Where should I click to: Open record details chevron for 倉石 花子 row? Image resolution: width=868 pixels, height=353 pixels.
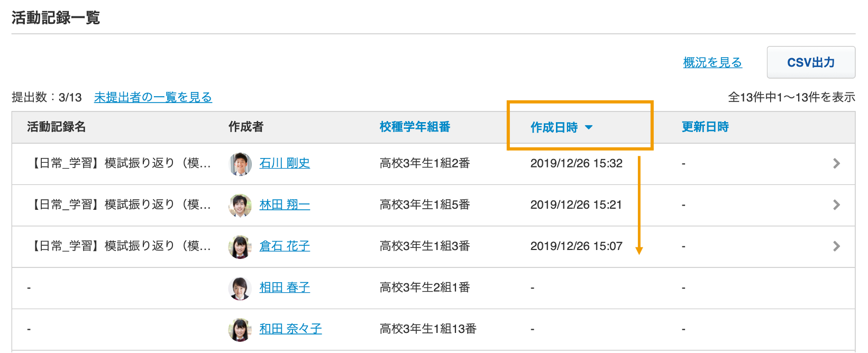click(x=836, y=246)
